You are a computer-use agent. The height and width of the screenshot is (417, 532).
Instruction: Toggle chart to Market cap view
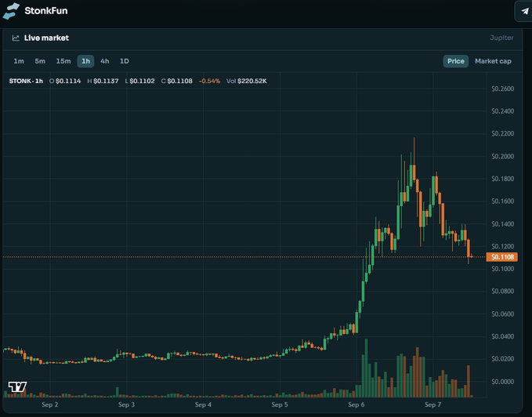tap(493, 61)
